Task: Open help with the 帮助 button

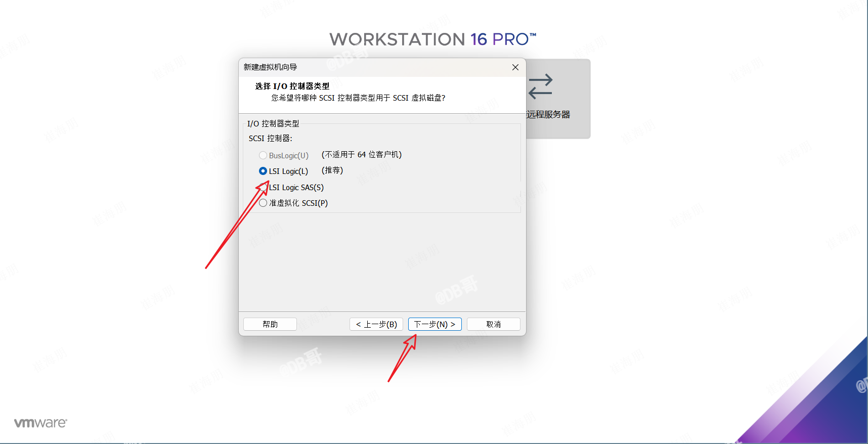Action: pyautogui.click(x=270, y=324)
